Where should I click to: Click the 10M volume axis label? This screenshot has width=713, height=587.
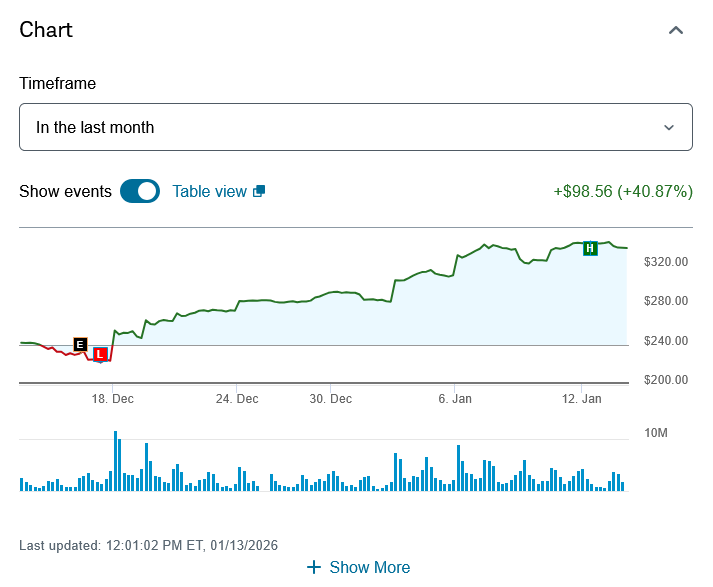coord(656,433)
